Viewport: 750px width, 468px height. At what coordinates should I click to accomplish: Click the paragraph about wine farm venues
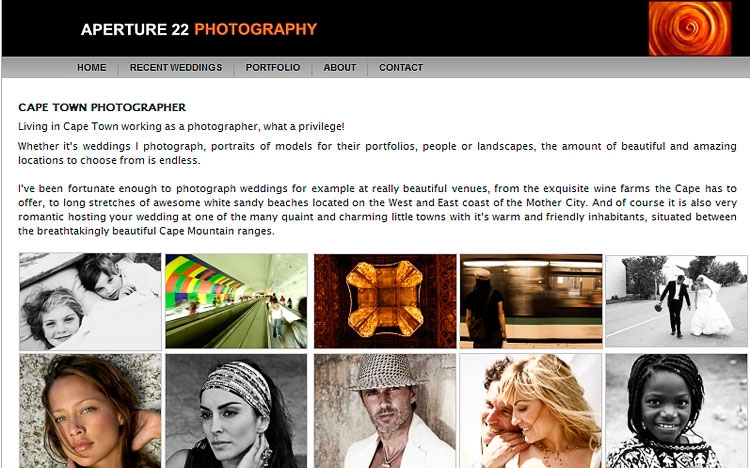(377, 210)
